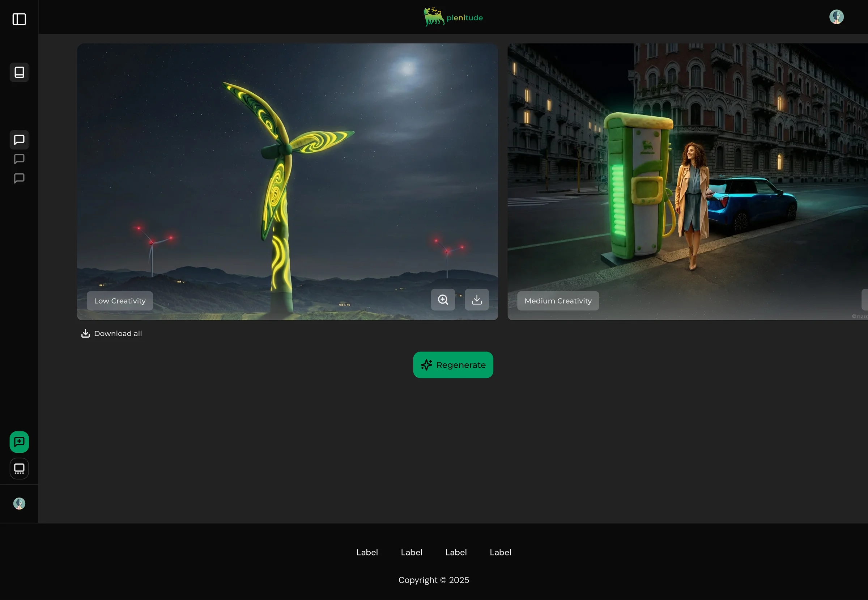Image resolution: width=868 pixels, height=600 pixels.
Task: Select the highlighted chat conversation in sidebar
Action: coord(19,139)
